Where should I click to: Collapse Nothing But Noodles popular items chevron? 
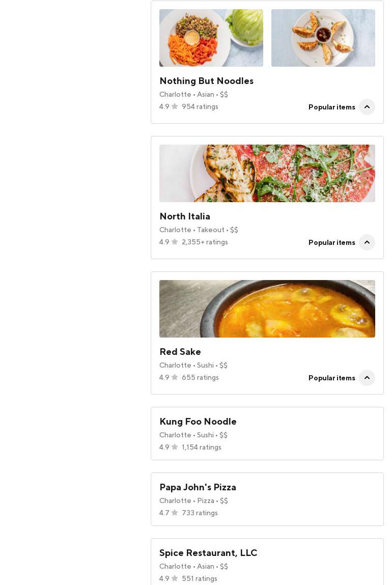point(367,107)
